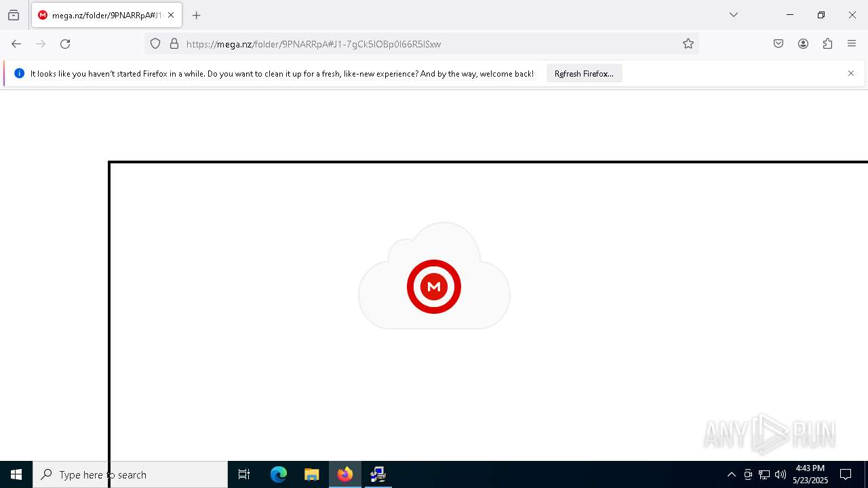The height and width of the screenshot is (488, 868).
Task: Open Firefox account profile icon
Action: point(803,44)
